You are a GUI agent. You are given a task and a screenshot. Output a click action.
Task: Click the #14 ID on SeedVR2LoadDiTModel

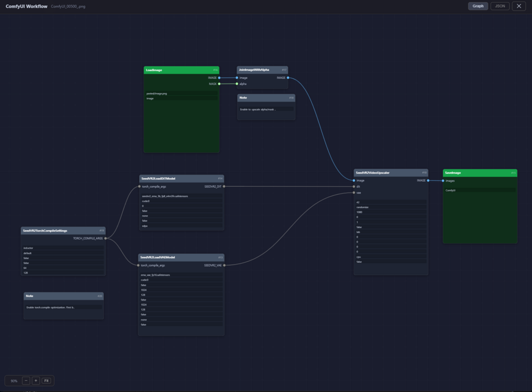tap(220, 178)
